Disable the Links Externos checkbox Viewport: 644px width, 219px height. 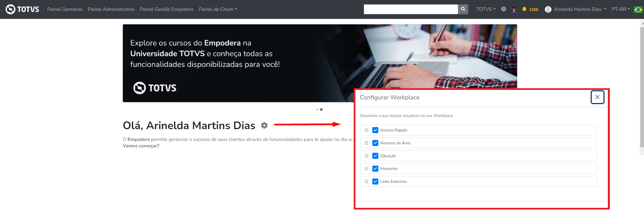coord(375,181)
